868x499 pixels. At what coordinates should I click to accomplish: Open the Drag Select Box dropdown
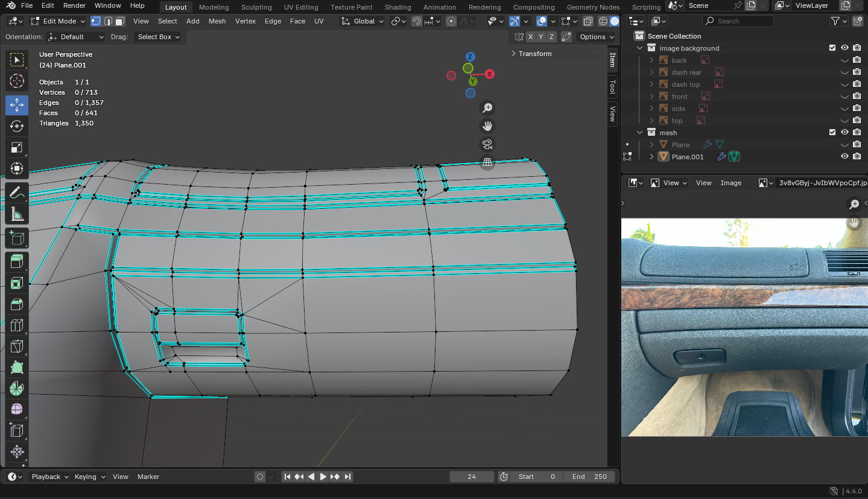[x=159, y=37]
